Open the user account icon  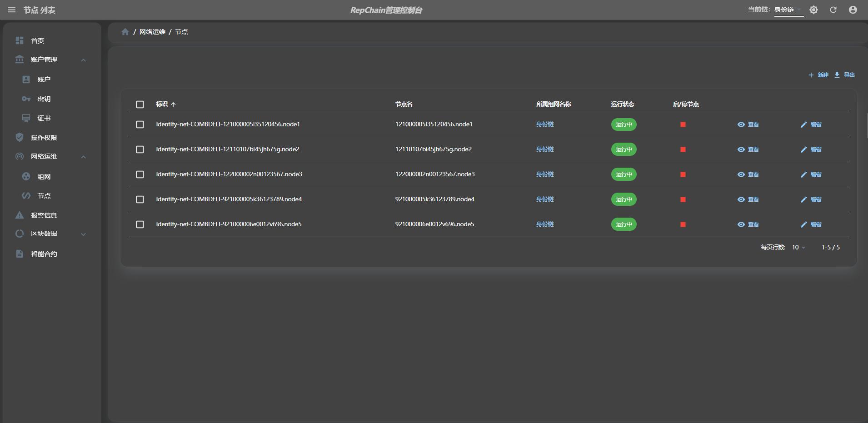pos(853,10)
